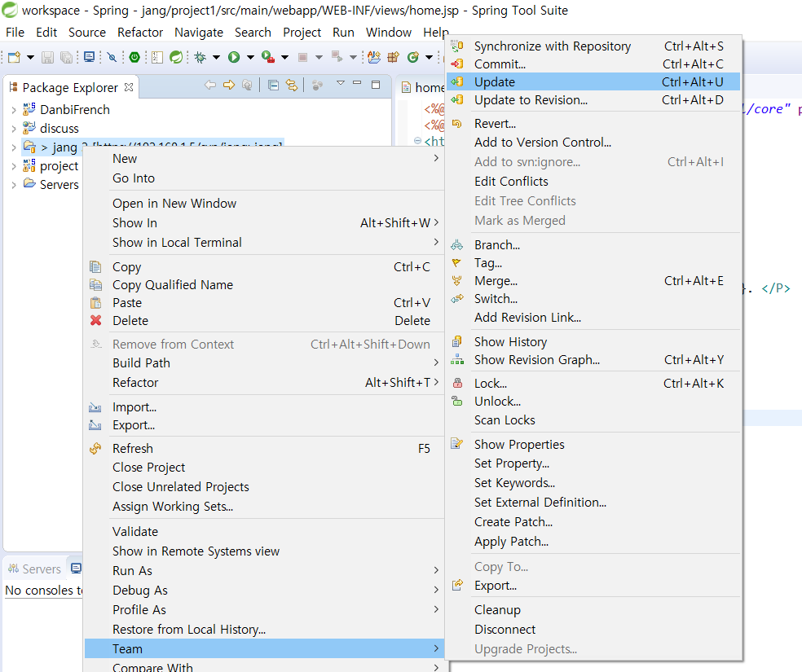The width and height of the screenshot is (802, 672).
Task: Open the File menu
Action: pyautogui.click(x=15, y=33)
